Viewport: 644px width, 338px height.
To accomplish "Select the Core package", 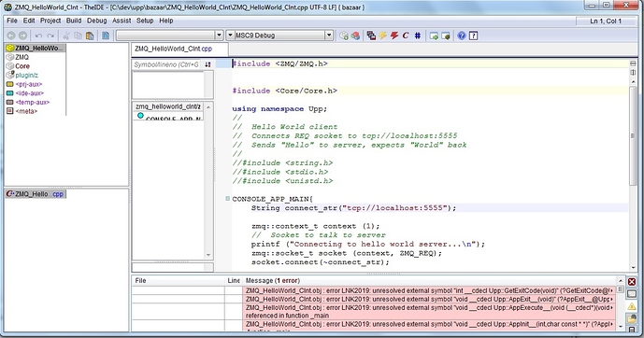I will tap(36, 66).
